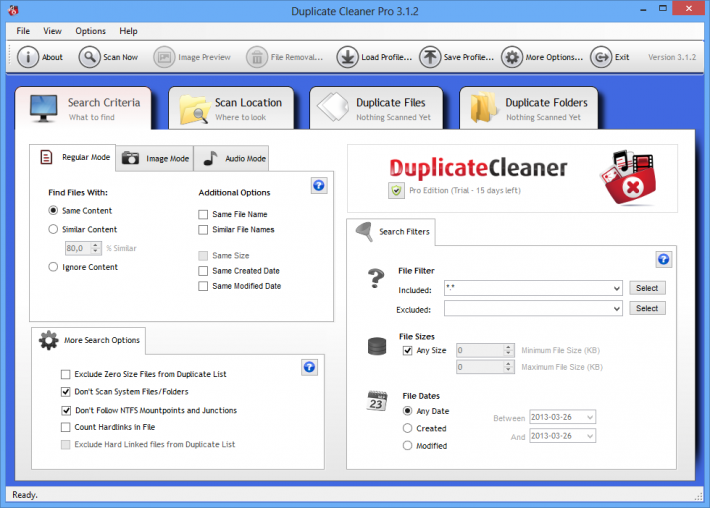Open the Scan Location tab
This screenshot has width=710, height=508.
[231, 109]
